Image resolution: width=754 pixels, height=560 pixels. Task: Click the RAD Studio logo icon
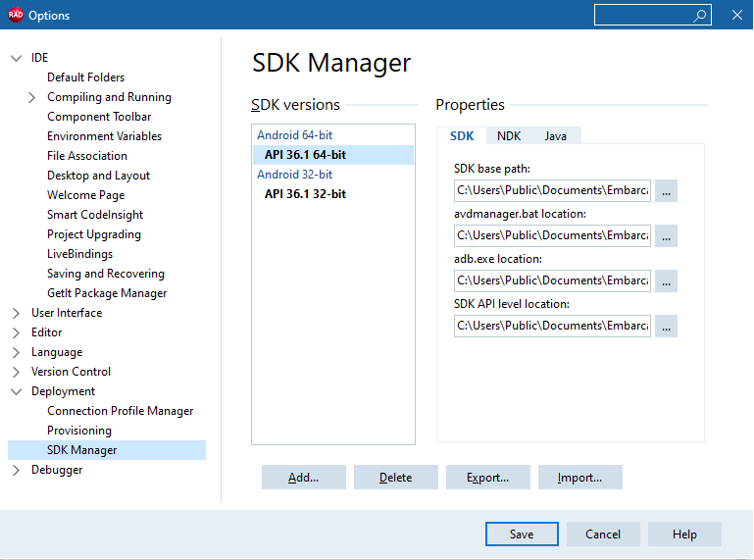[x=16, y=15]
